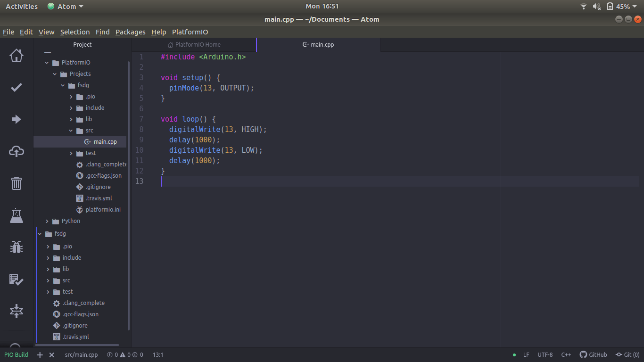
Task: Collapse the src folder in PlatformIO tree
Action: click(71, 131)
